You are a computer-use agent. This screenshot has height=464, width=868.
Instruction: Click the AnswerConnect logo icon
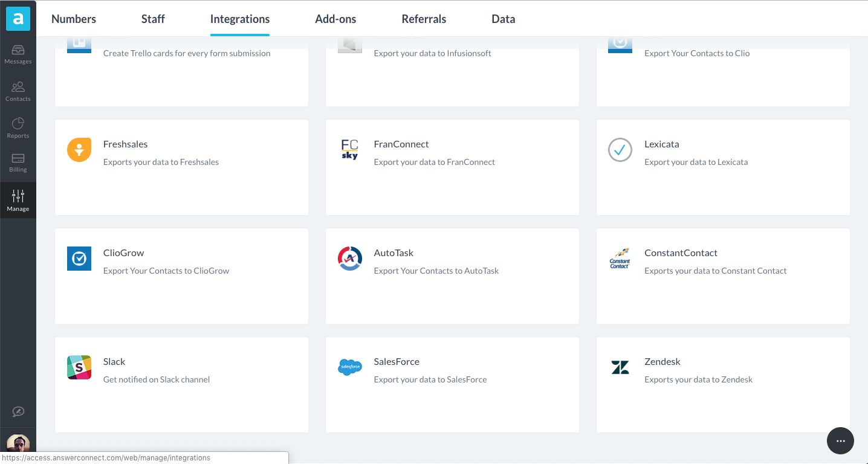click(18, 19)
